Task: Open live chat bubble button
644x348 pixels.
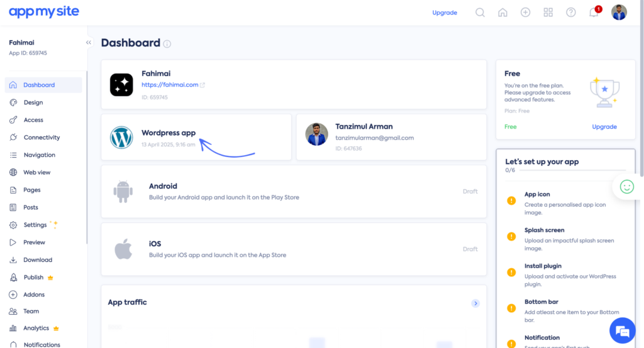Action: pyautogui.click(x=623, y=330)
